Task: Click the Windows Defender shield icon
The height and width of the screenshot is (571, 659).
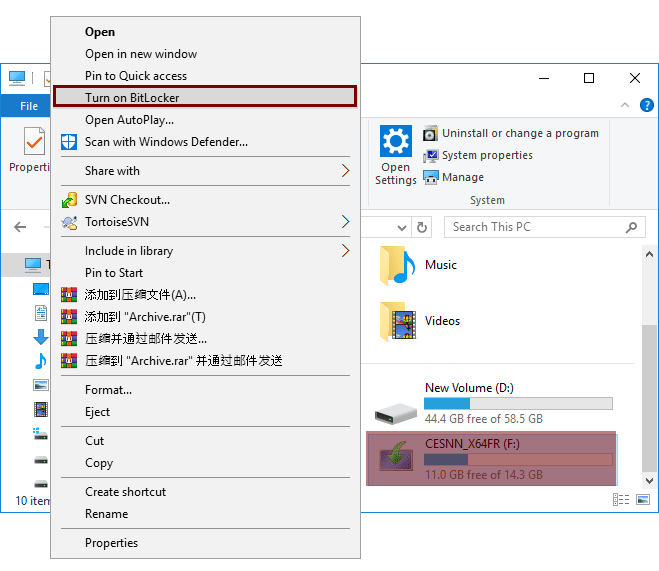Action: click(69, 142)
